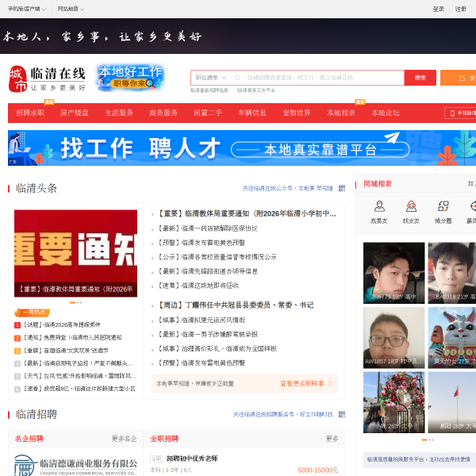Open the 宠物世界 nav tab

[x=297, y=113]
